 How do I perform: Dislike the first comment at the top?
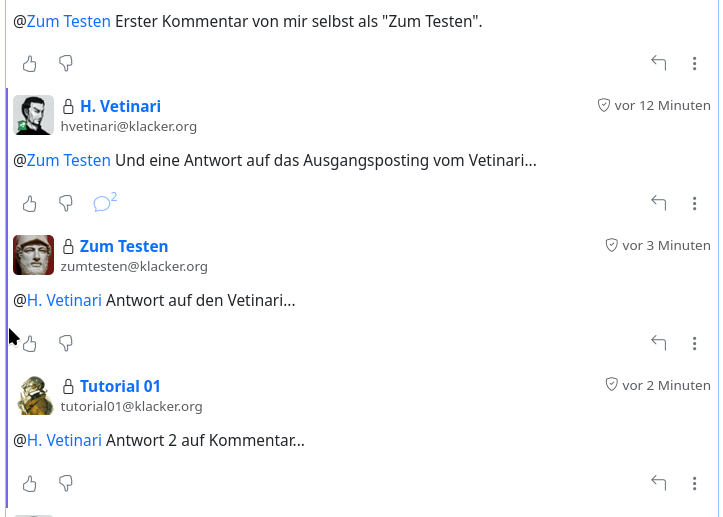click(66, 64)
